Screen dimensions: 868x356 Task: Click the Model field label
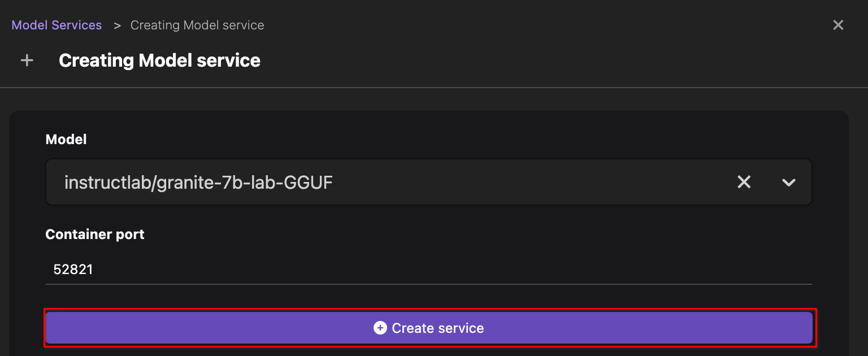(66, 140)
